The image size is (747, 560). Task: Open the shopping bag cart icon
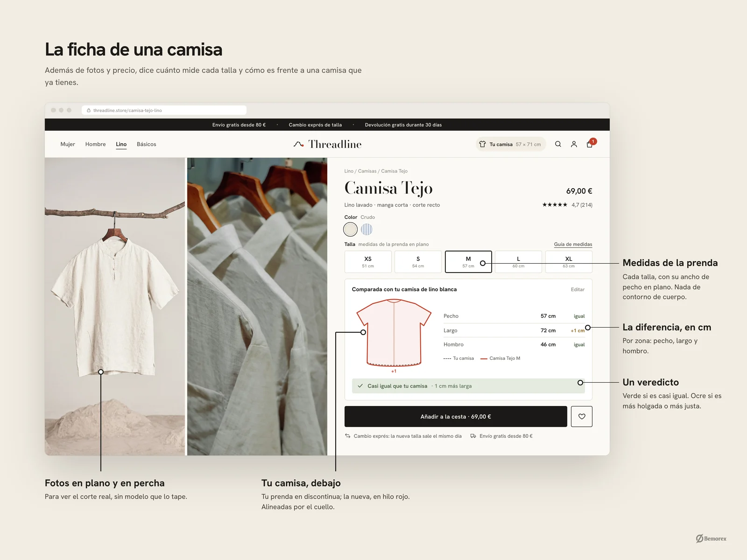(590, 144)
